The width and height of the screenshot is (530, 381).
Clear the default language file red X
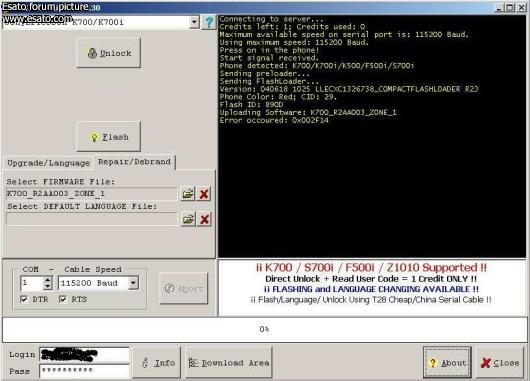[204, 219]
